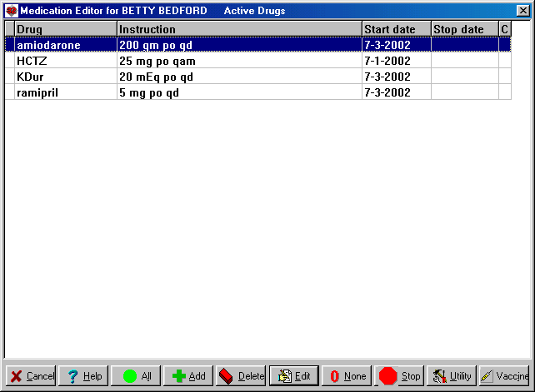
Task: Click the notepad Edit icon
Action: coord(284,376)
